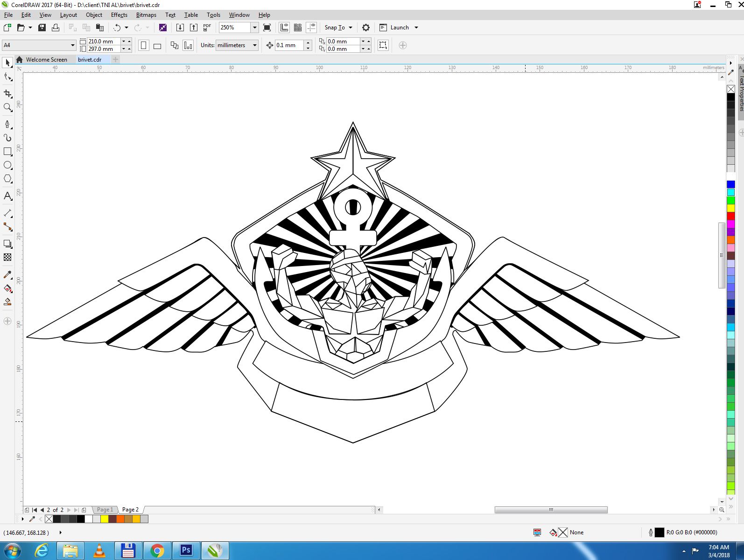This screenshot has width=744, height=560.
Task: Toggle apply layout to all pages
Action: click(x=175, y=45)
